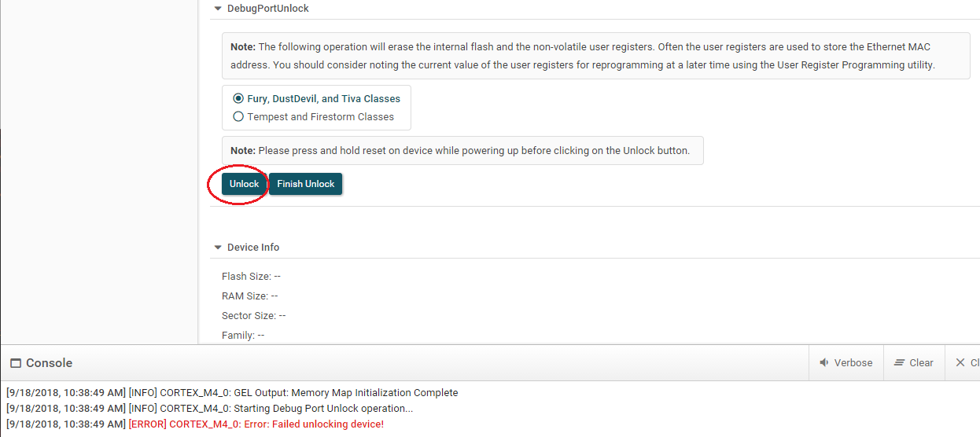Click the RAM Size entry

click(x=250, y=296)
